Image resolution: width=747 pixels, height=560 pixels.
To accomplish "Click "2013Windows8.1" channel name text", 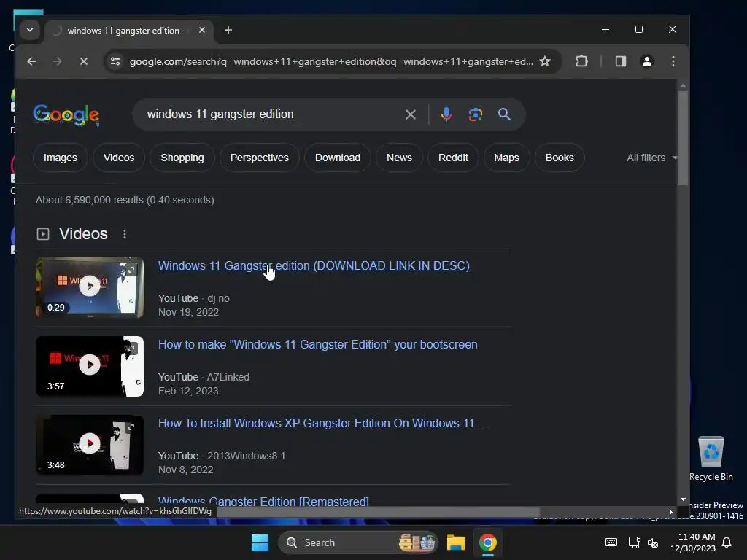I will (247, 456).
